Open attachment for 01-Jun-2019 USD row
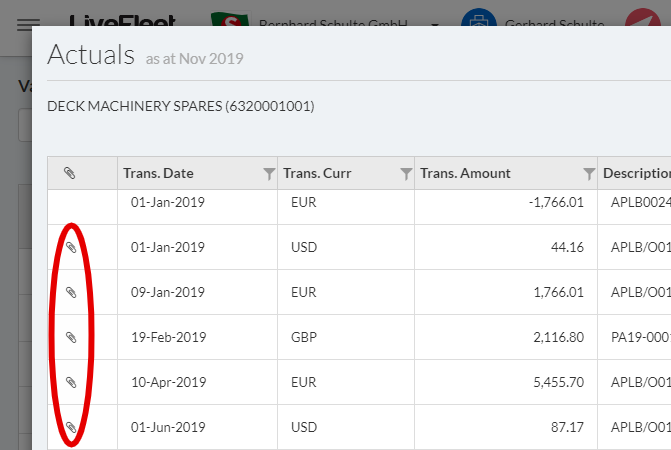The width and height of the screenshot is (671, 450). 70,427
